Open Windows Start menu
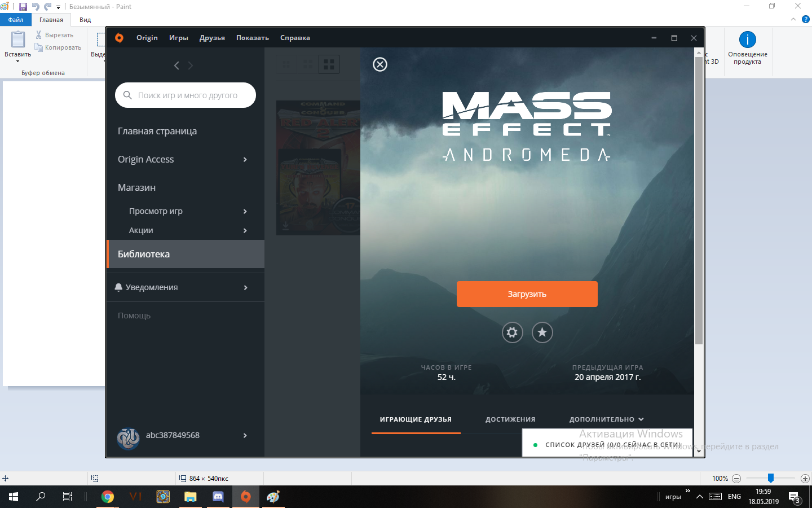 click(14, 497)
